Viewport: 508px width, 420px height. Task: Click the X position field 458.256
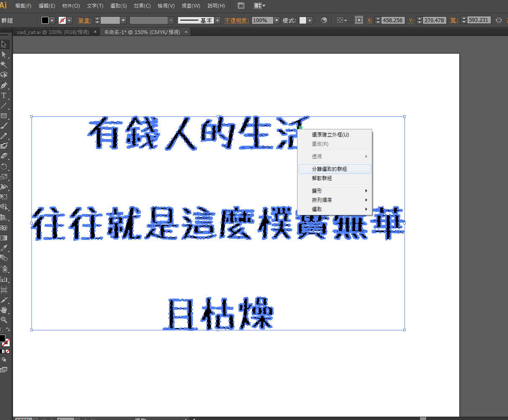(x=393, y=20)
